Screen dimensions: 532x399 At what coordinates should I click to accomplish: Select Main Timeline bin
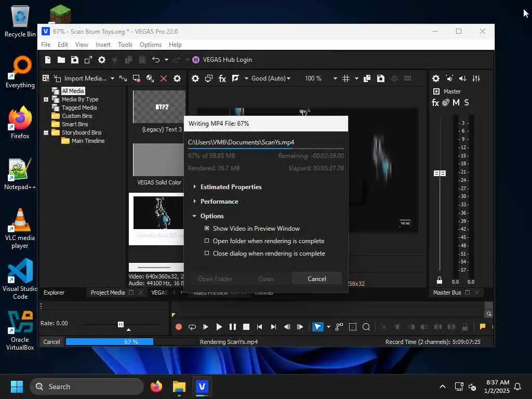[88, 141]
